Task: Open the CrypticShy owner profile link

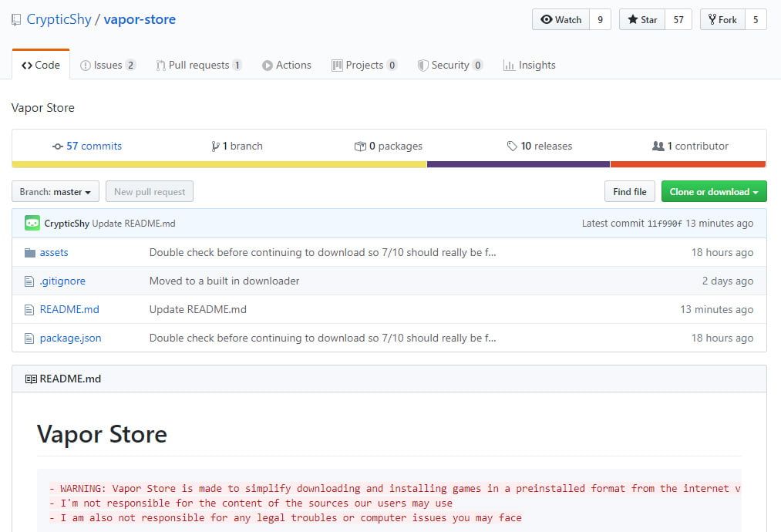Action: [x=59, y=19]
